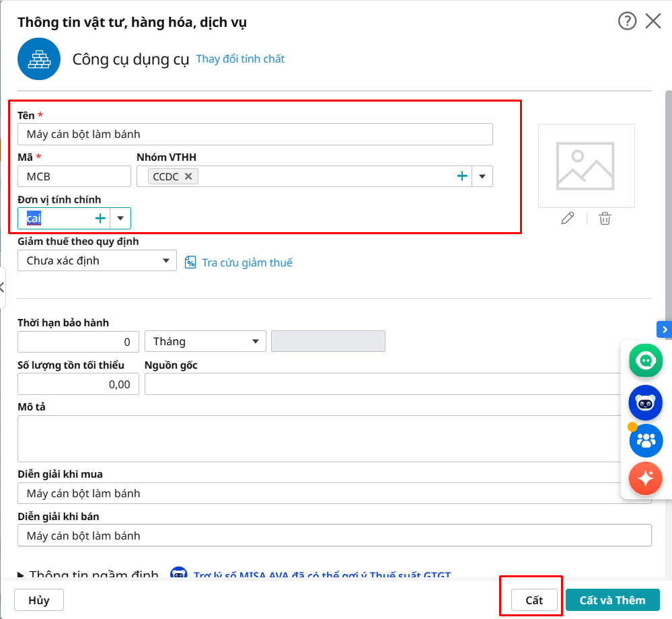
Task: Click the orange AI sparkle icon
Action: pyautogui.click(x=646, y=478)
